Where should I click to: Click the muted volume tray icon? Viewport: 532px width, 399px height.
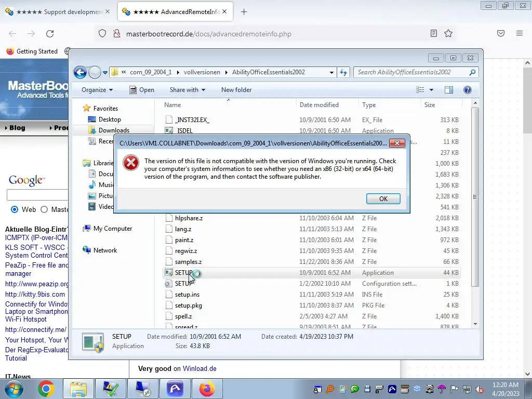tap(480, 389)
